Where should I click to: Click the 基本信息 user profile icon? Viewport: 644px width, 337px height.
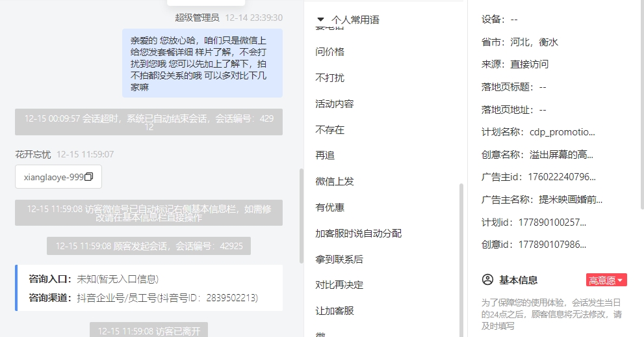point(487,280)
